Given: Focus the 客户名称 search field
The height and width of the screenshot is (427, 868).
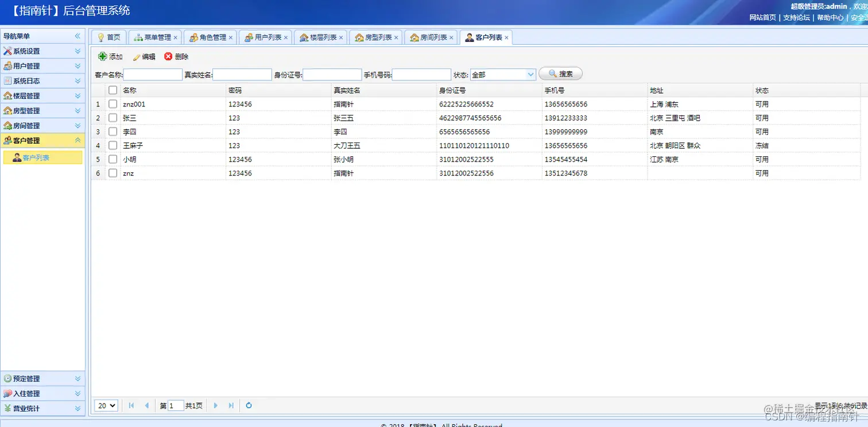Looking at the screenshot, I should pyautogui.click(x=153, y=75).
